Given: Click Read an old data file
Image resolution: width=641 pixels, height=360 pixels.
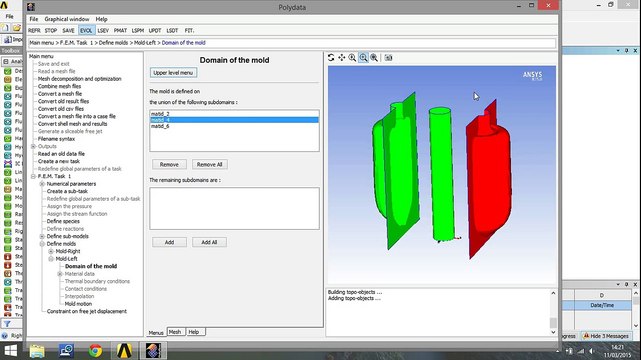Looking at the screenshot, I should (61, 154).
